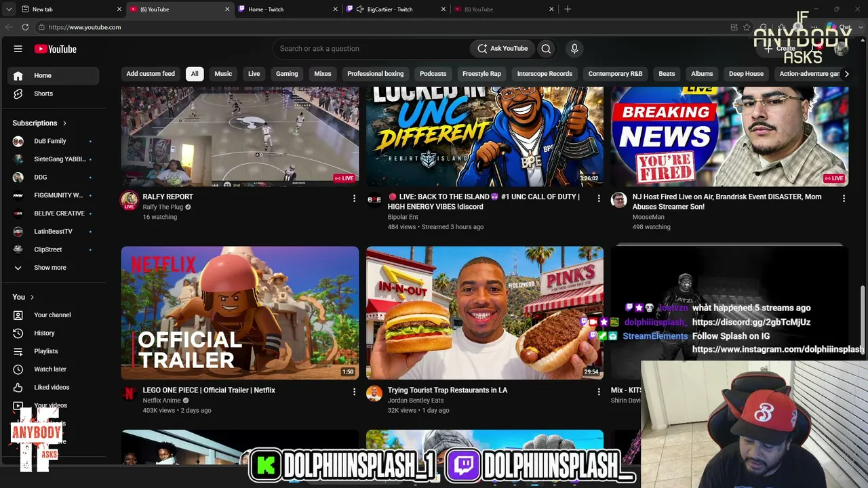Play the In-N-Out and Pink's thumbnail
Image resolution: width=868 pixels, height=488 pixels.
click(485, 312)
